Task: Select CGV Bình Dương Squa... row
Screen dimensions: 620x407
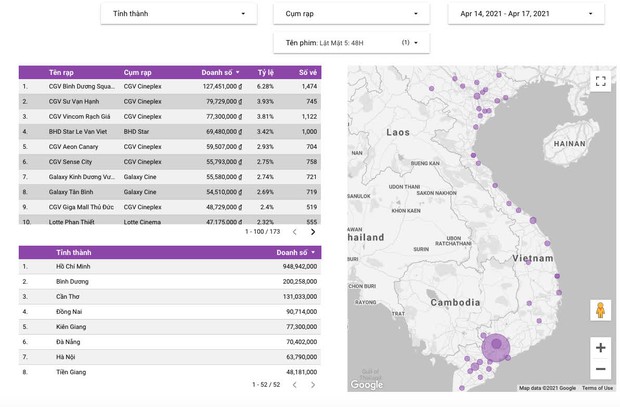Action: pos(170,86)
